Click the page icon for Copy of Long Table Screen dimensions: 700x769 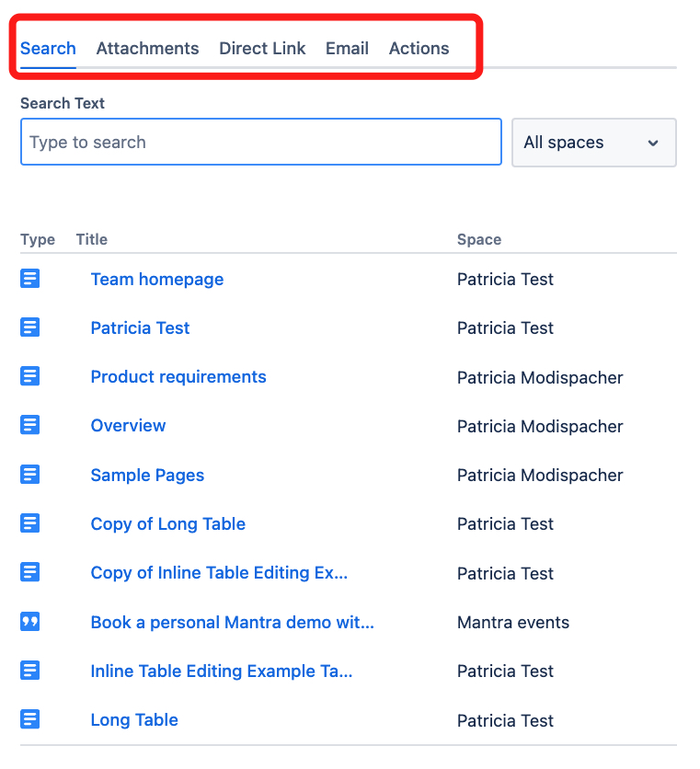29,523
